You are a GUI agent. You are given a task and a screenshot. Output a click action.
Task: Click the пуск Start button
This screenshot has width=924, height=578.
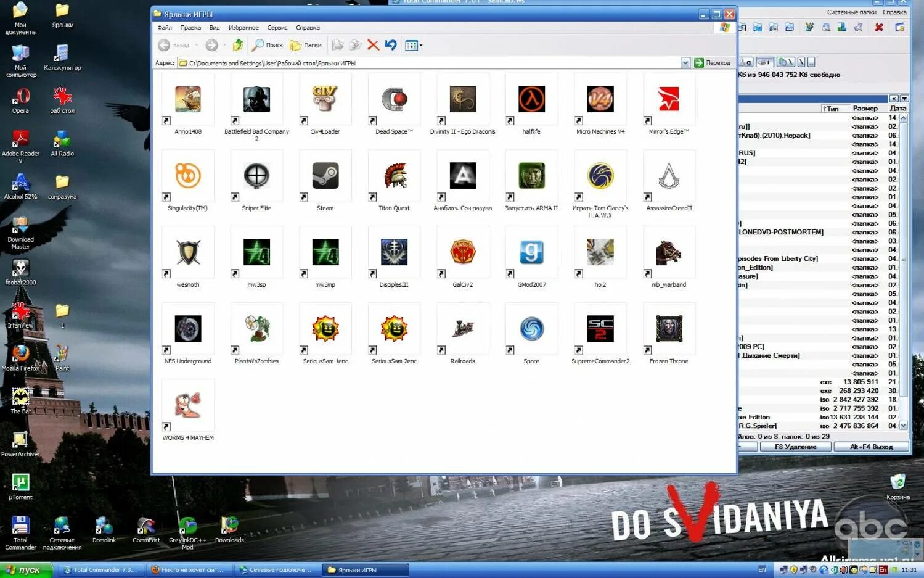click(25, 570)
